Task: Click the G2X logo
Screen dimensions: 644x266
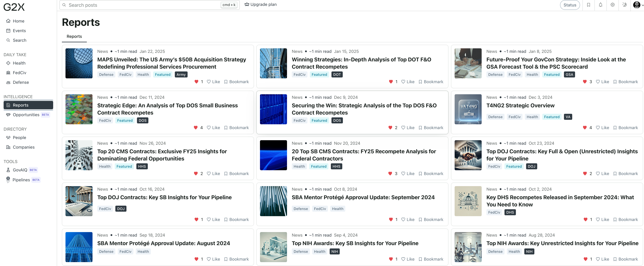Action: (x=14, y=7)
